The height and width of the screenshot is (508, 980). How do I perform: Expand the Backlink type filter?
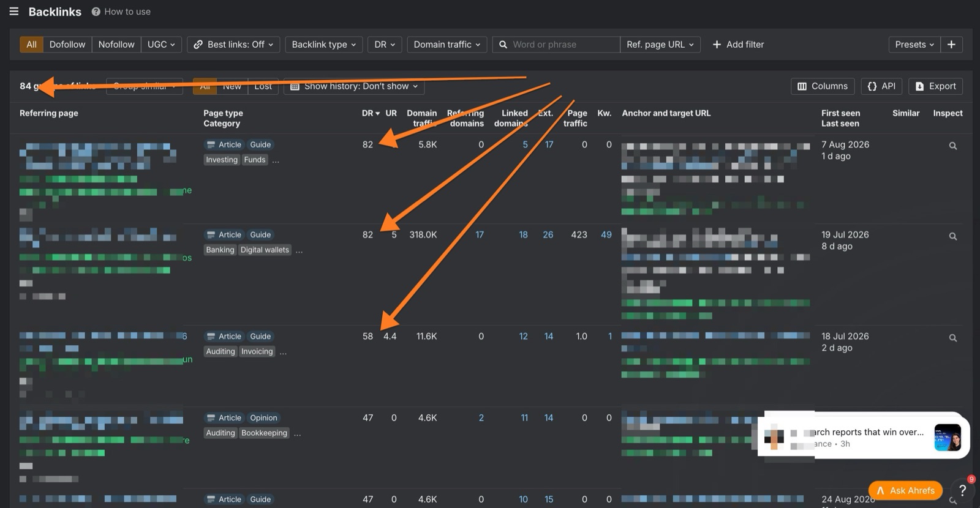323,45
